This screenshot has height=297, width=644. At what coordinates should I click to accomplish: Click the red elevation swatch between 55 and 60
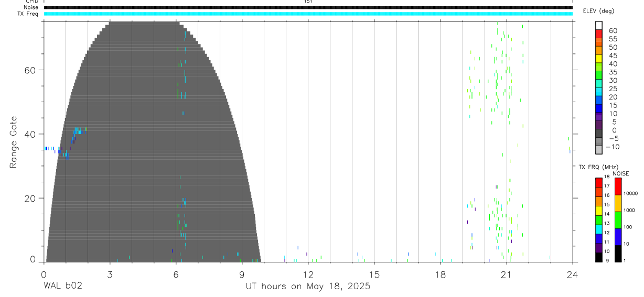click(x=599, y=35)
